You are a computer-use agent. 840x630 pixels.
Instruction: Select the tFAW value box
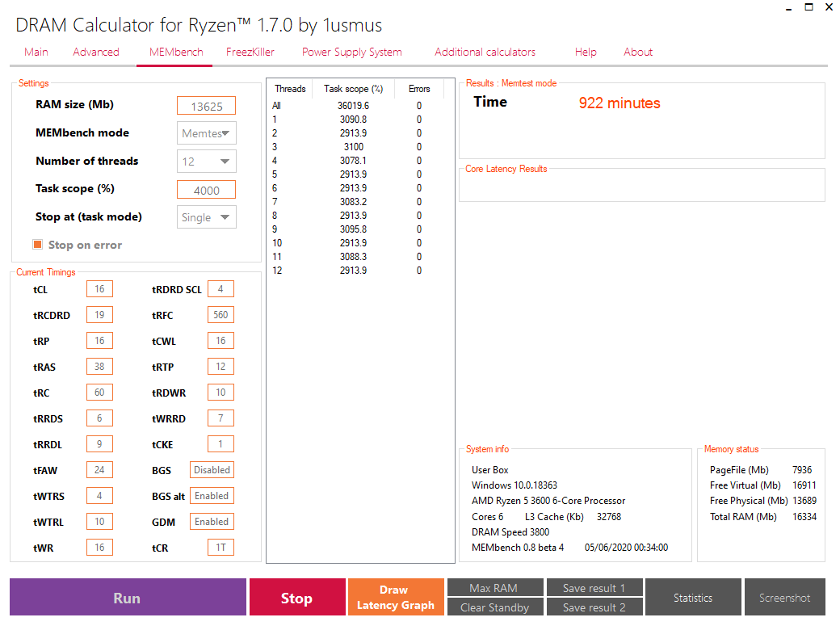pyautogui.click(x=99, y=470)
